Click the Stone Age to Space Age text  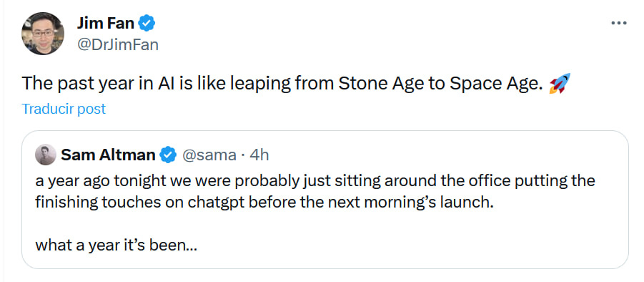(438, 84)
